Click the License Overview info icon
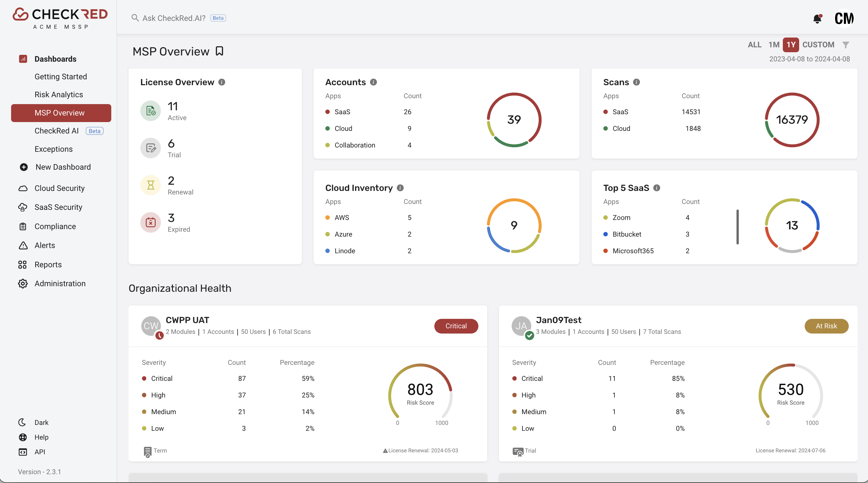The image size is (868, 483). (222, 82)
